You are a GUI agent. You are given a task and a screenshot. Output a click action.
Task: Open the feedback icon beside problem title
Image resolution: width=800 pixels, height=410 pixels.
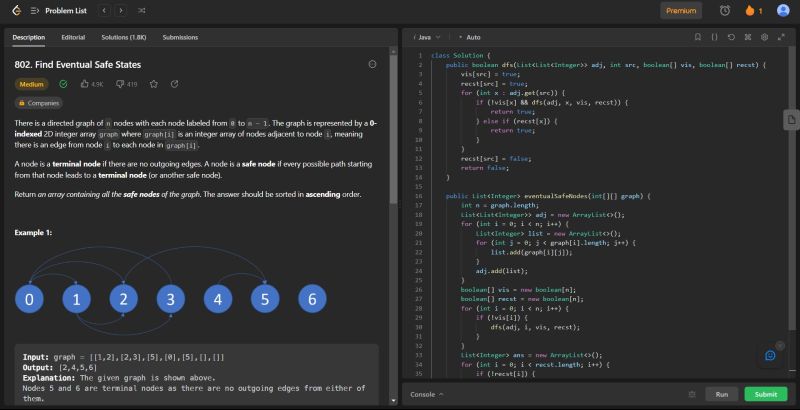point(372,64)
